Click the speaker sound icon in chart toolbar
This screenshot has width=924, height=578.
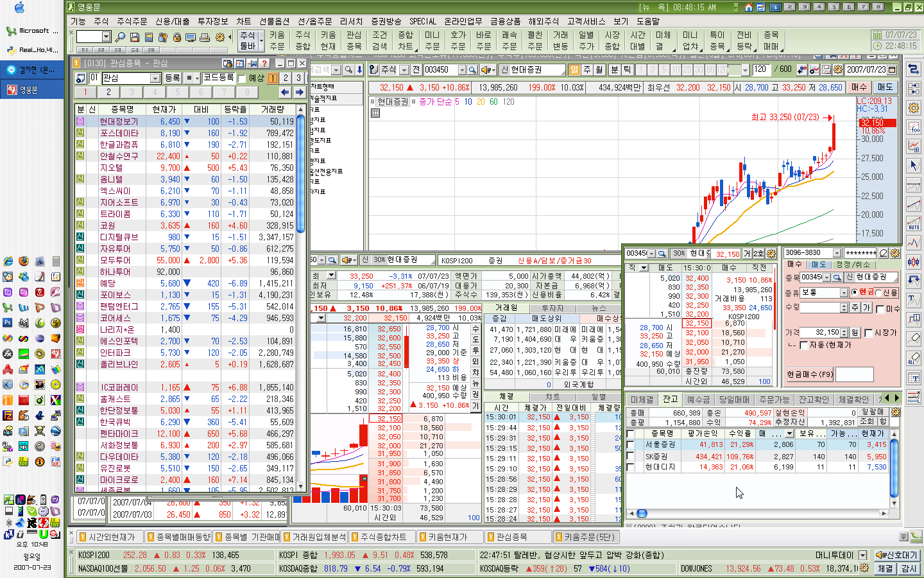488,69
